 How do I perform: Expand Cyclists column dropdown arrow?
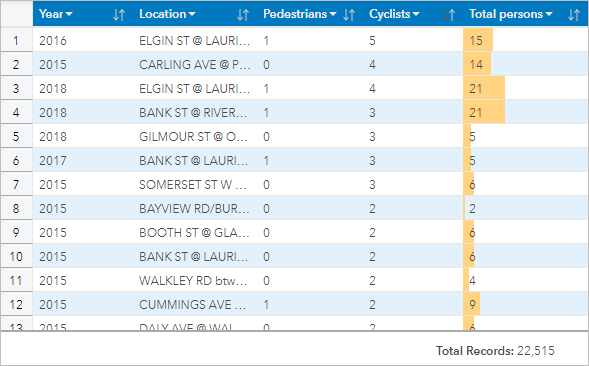pos(416,14)
